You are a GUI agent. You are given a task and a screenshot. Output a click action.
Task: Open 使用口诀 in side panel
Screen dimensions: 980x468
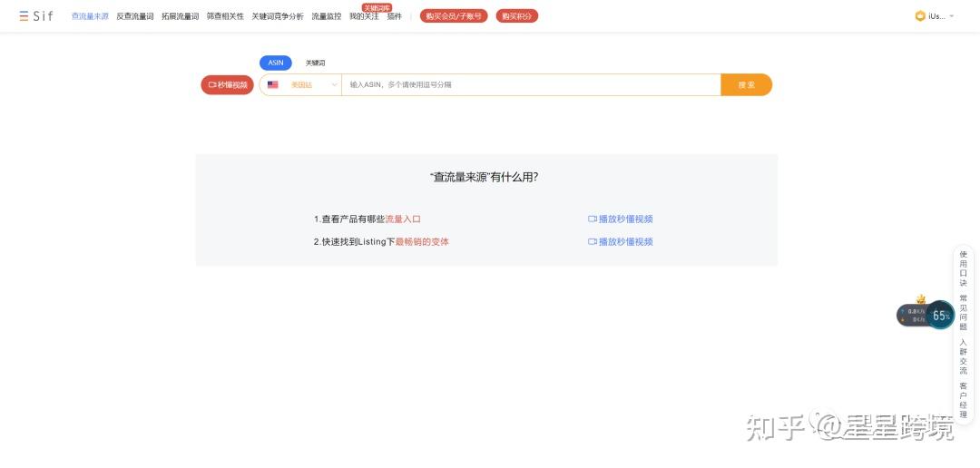(963, 268)
